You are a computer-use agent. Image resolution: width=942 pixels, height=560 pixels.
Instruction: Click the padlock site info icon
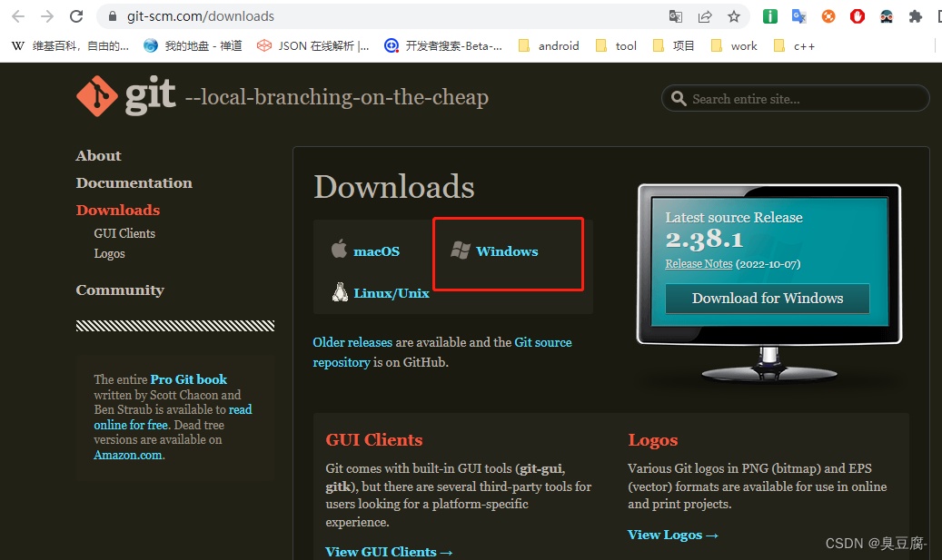(x=113, y=16)
